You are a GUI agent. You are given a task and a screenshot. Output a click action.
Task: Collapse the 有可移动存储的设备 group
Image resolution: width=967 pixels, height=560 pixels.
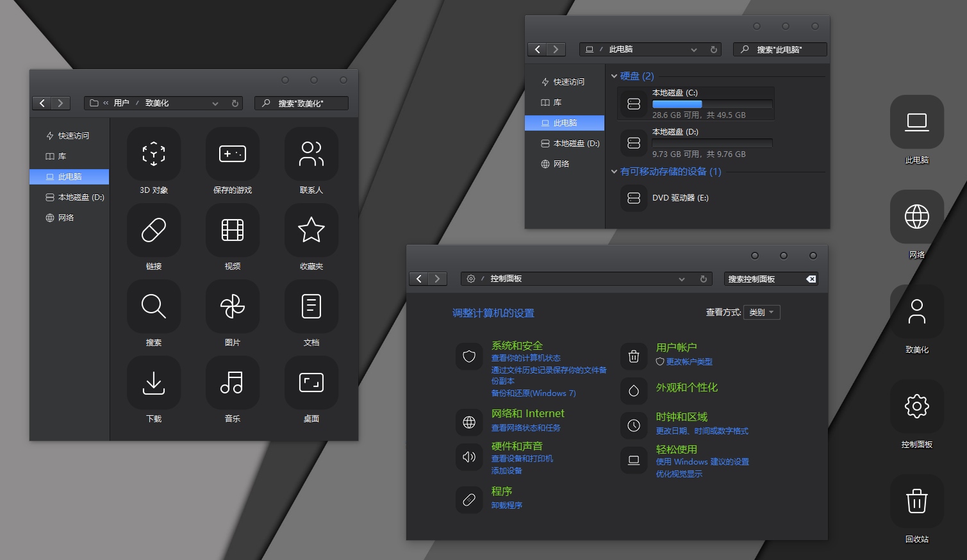[614, 172]
